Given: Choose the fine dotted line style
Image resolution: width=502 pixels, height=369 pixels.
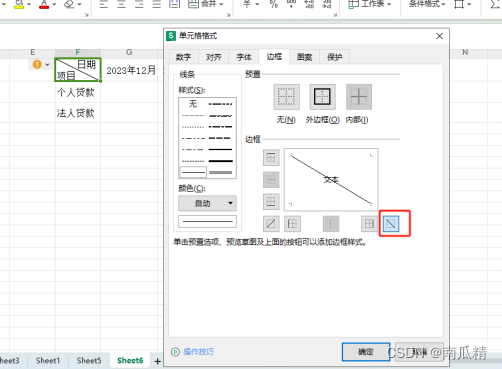Looking at the screenshot, I should [193, 127].
